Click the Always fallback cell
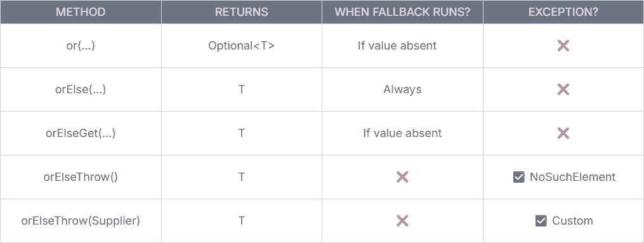This screenshot has height=243, width=644. (x=402, y=89)
